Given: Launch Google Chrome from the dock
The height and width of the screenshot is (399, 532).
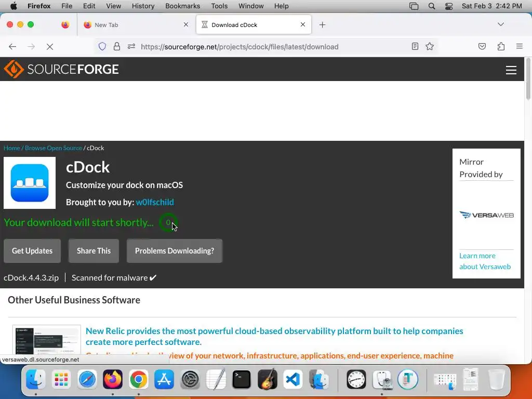Looking at the screenshot, I should (138, 379).
